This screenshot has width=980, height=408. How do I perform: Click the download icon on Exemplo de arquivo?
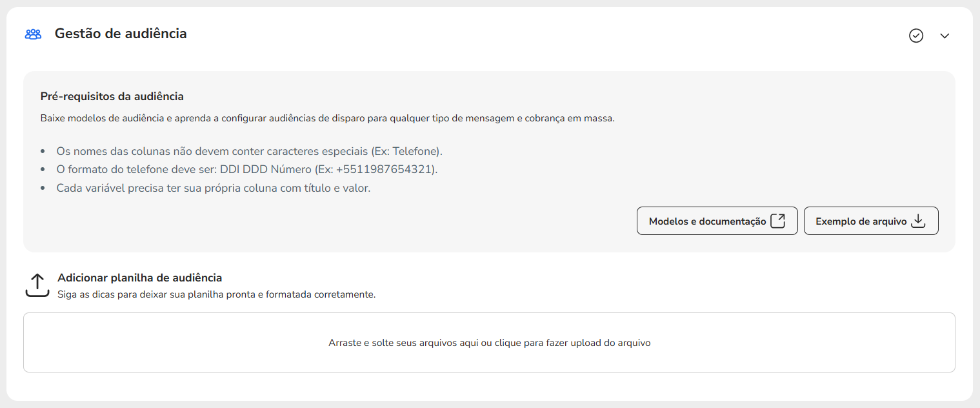point(918,221)
